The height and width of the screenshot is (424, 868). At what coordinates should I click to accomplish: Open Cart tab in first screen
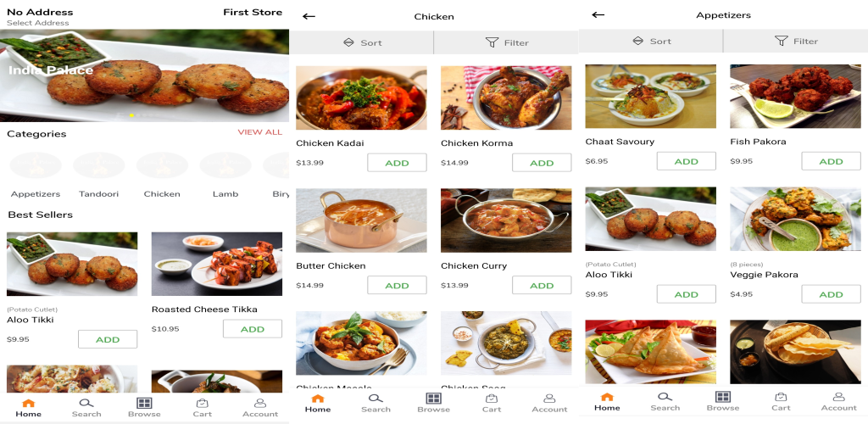203,407
